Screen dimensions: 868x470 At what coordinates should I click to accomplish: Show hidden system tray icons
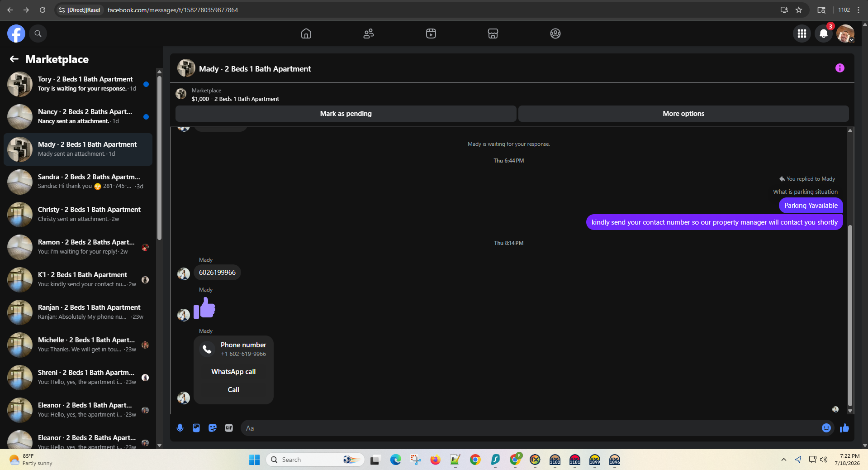tap(783, 460)
